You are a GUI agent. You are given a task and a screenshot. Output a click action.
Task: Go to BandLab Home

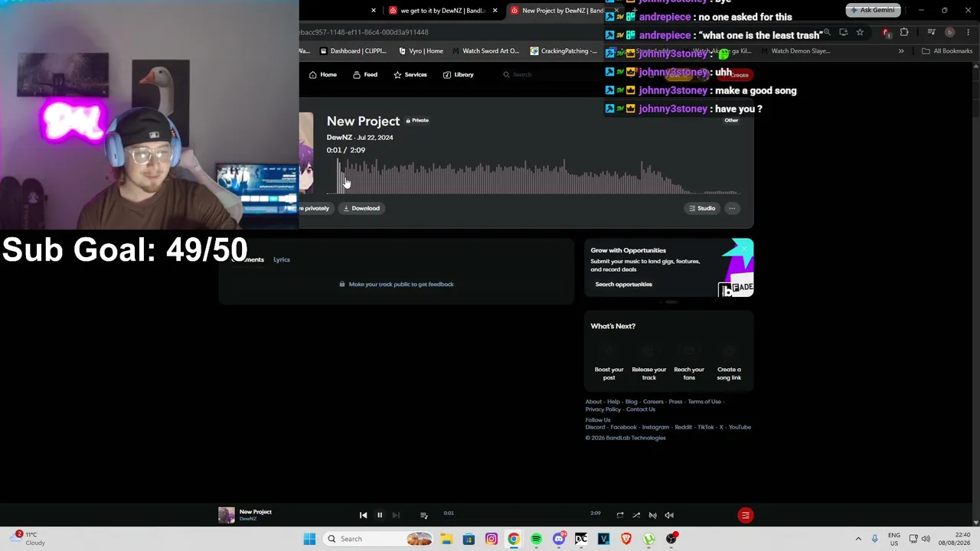click(x=322, y=74)
